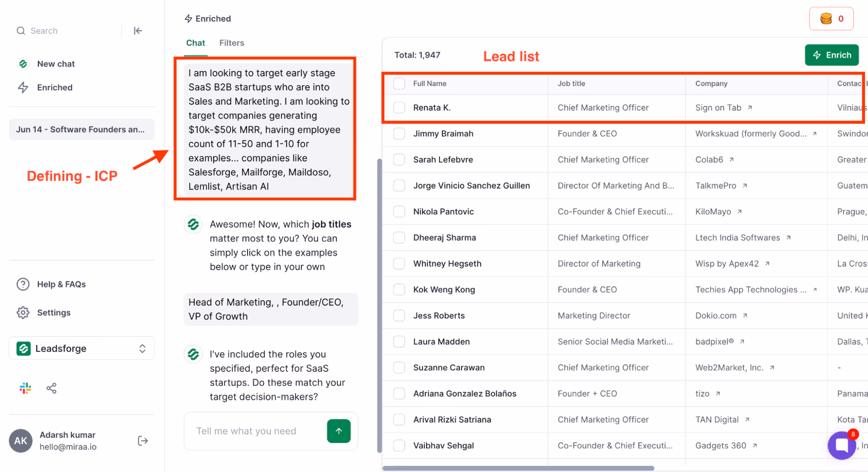Select Jorge Vinicio Sanchez Guillen checkbox

pos(399,186)
